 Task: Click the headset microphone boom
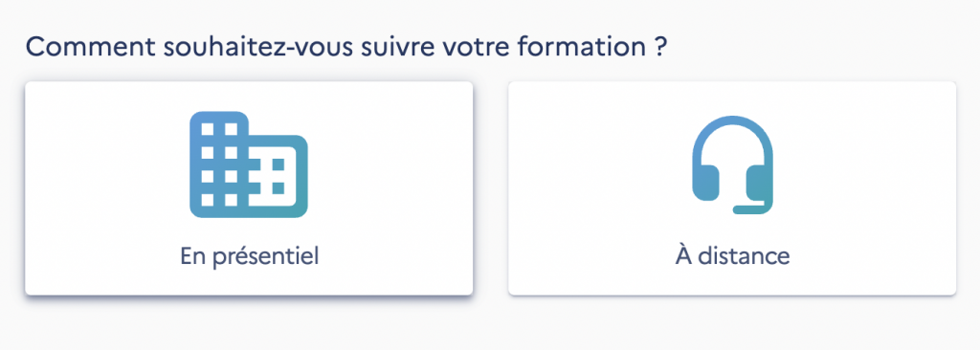pyautogui.click(x=754, y=208)
